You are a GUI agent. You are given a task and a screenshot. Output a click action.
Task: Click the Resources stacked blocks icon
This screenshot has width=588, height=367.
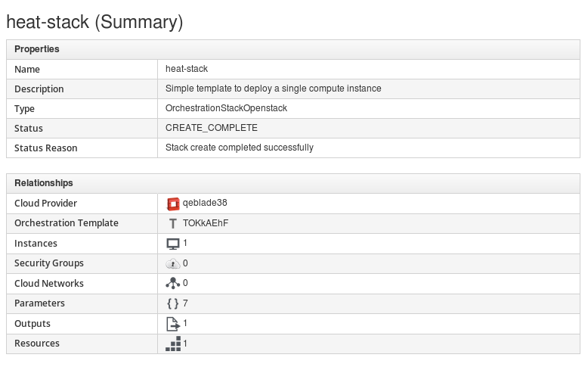pos(173,344)
